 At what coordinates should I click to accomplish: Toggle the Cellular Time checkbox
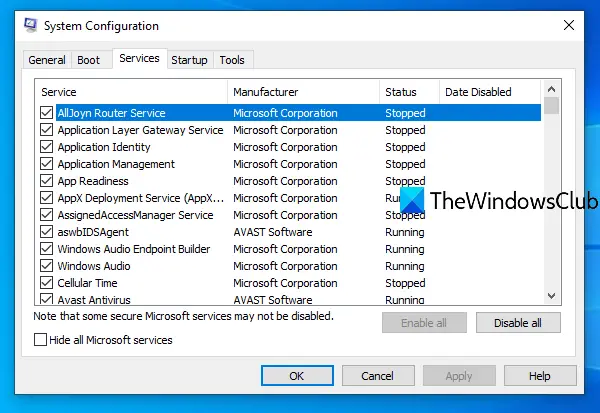[47, 283]
